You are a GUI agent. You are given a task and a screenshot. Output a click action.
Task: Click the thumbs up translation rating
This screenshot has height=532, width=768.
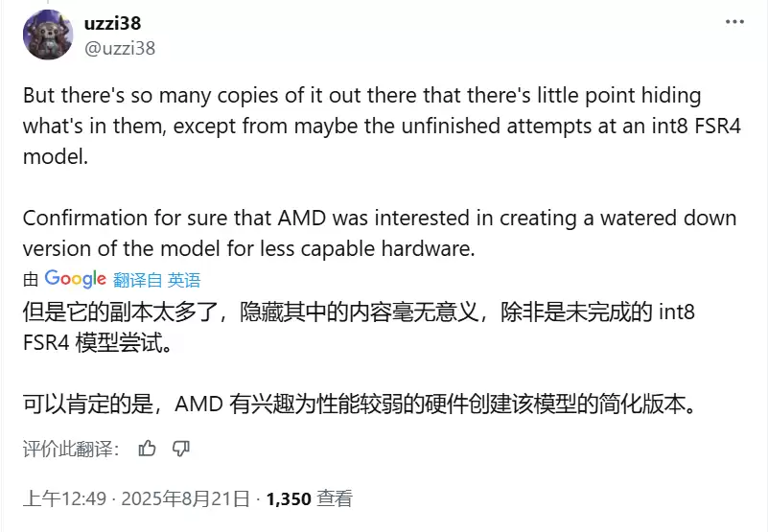(x=147, y=448)
